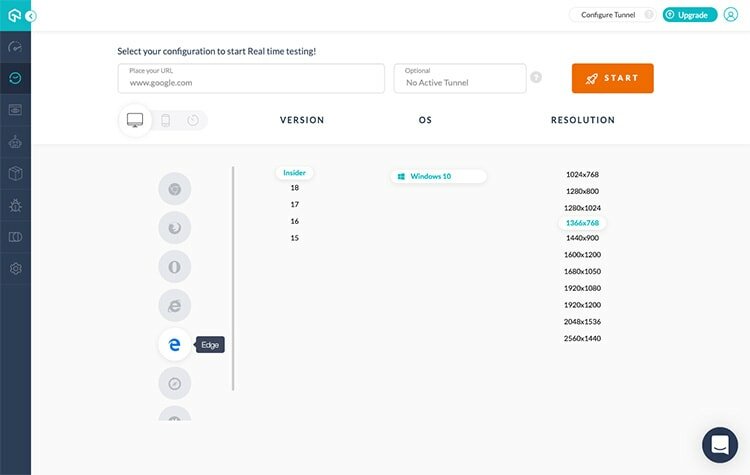
Task: Select the Firefox browser icon
Action: 174,228
